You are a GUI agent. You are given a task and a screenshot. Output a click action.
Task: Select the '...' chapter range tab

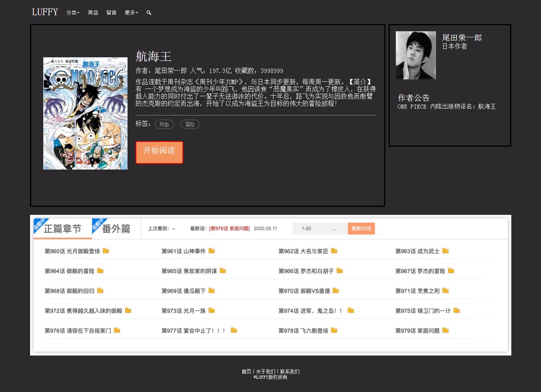click(x=334, y=228)
